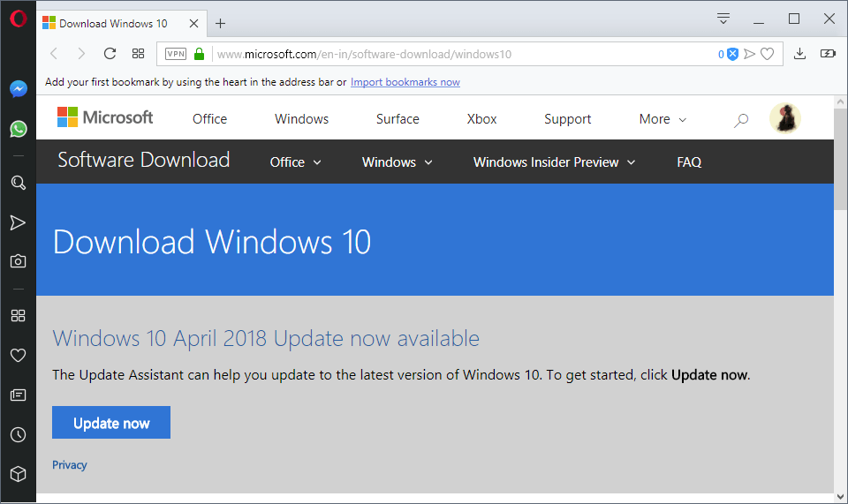View site security lock info
Image resolution: width=848 pixels, height=504 pixels.
tap(199, 54)
